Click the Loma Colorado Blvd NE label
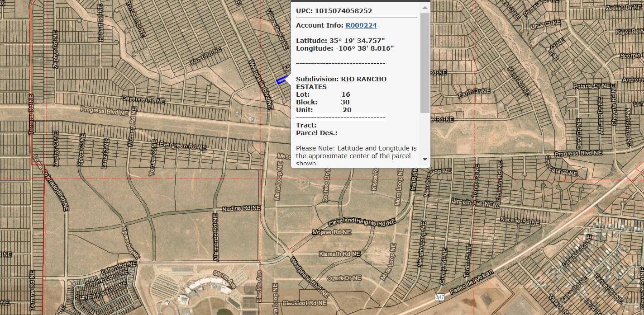 51,183
